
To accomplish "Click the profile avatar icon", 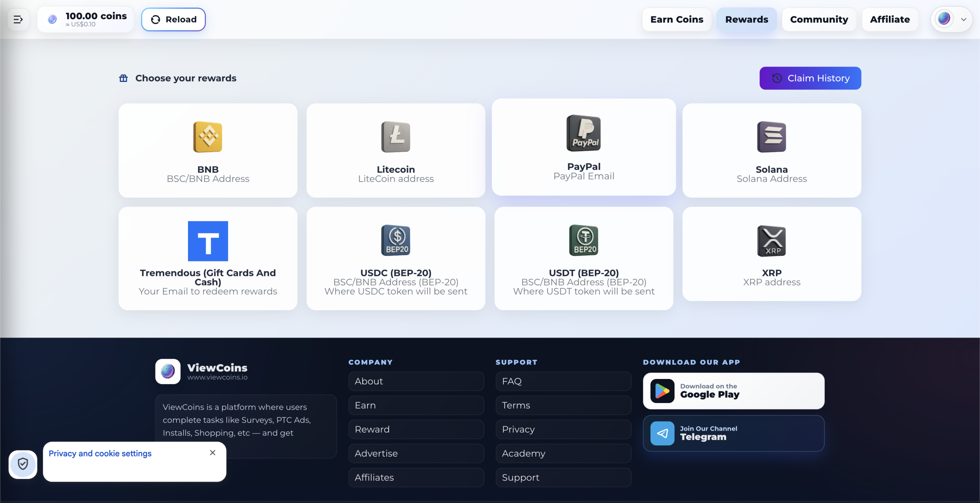I will [x=944, y=19].
